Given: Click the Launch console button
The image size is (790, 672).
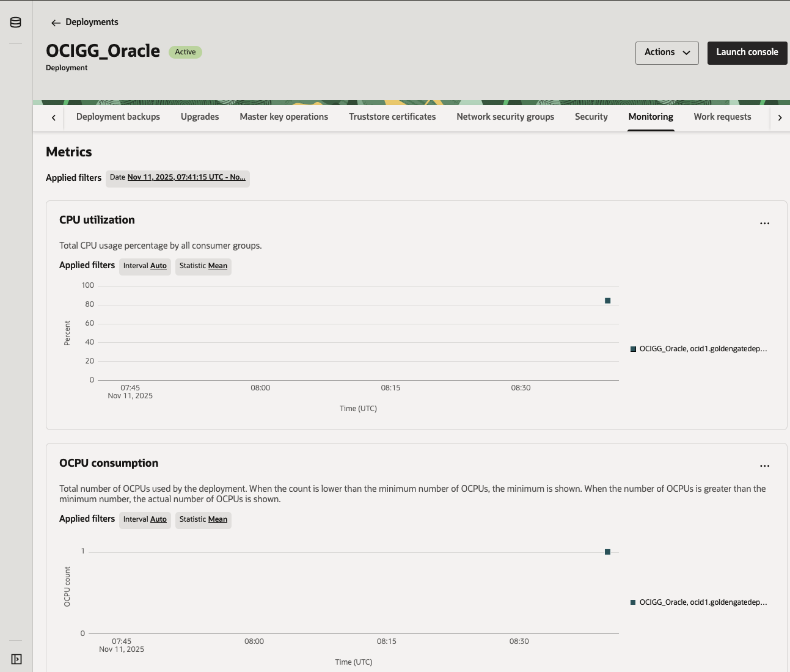Looking at the screenshot, I should pyautogui.click(x=747, y=53).
